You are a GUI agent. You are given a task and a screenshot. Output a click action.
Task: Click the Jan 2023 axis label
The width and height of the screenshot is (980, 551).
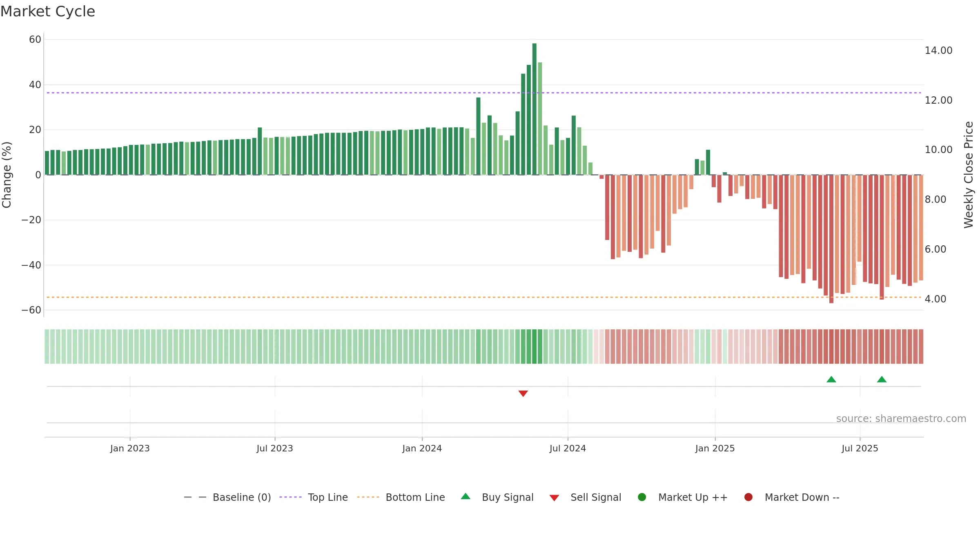[130, 448]
